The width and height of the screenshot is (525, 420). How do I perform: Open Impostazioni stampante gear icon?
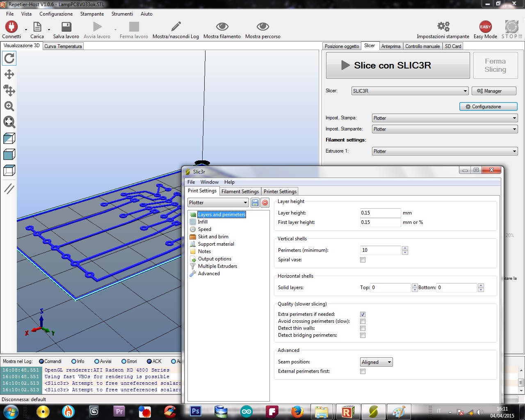pos(443,27)
